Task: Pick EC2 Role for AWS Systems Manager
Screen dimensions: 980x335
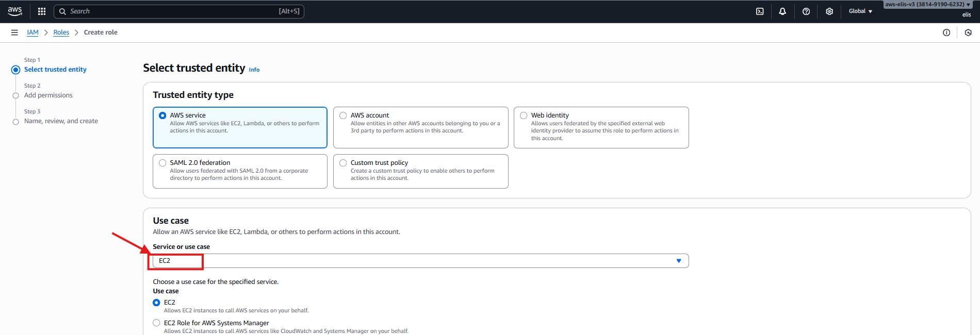Action: [x=156, y=323]
